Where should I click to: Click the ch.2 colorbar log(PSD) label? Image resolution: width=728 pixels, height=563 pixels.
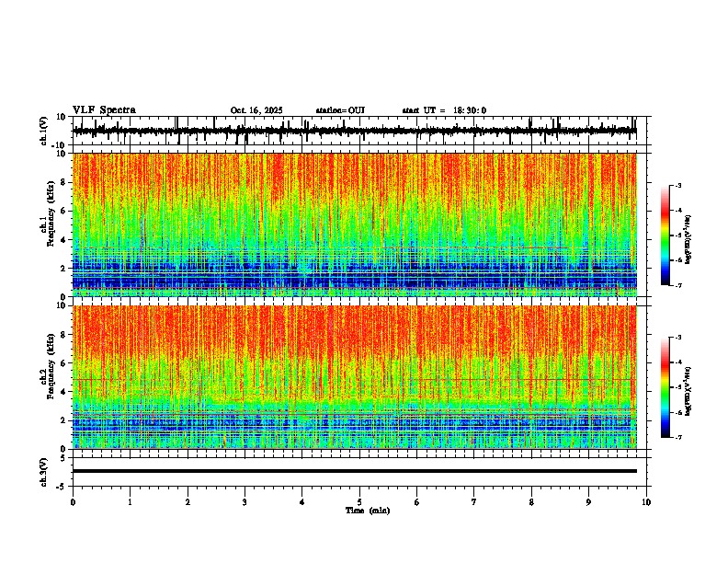coord(688,391)
